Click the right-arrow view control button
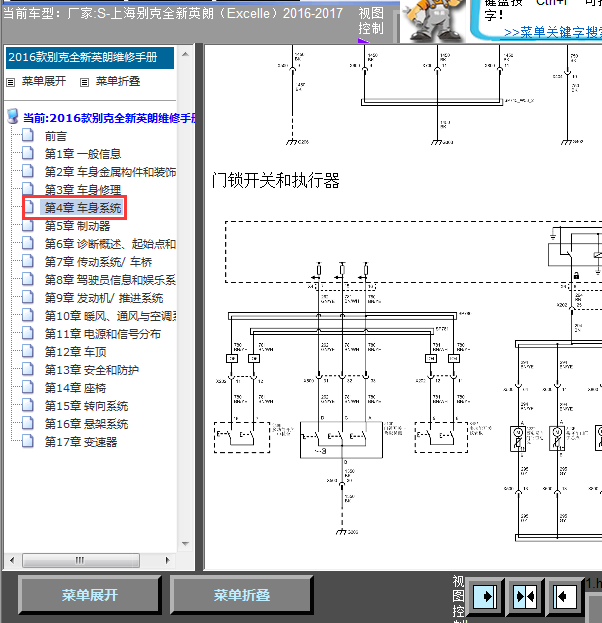602x623 pixels. (485, 596)
